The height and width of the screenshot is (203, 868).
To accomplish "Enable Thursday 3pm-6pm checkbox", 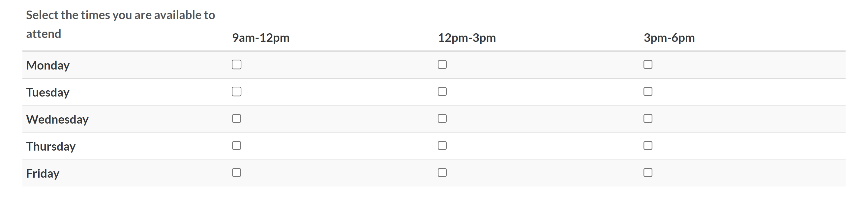I will coord(648,145).
